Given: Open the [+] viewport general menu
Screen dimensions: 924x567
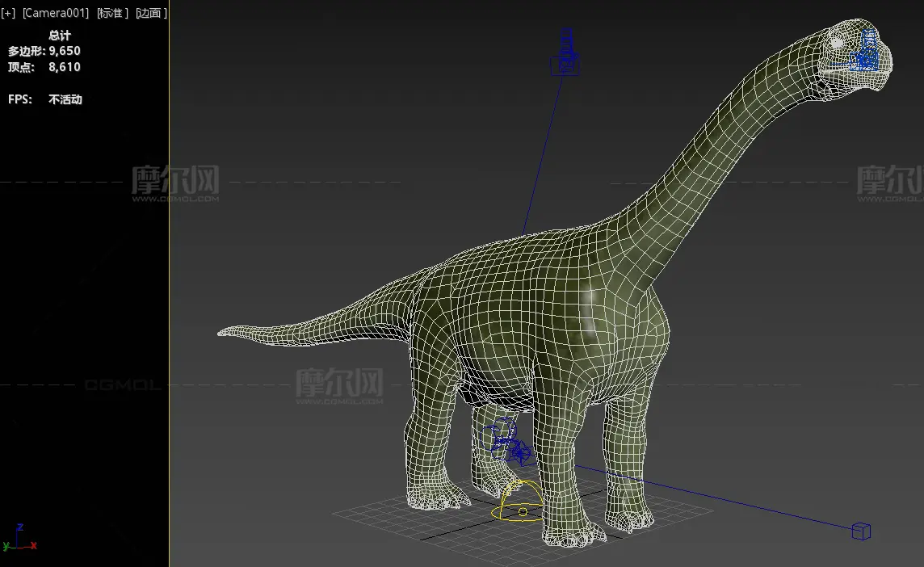Looking at the screenshot, I should [x=8, y=13].
